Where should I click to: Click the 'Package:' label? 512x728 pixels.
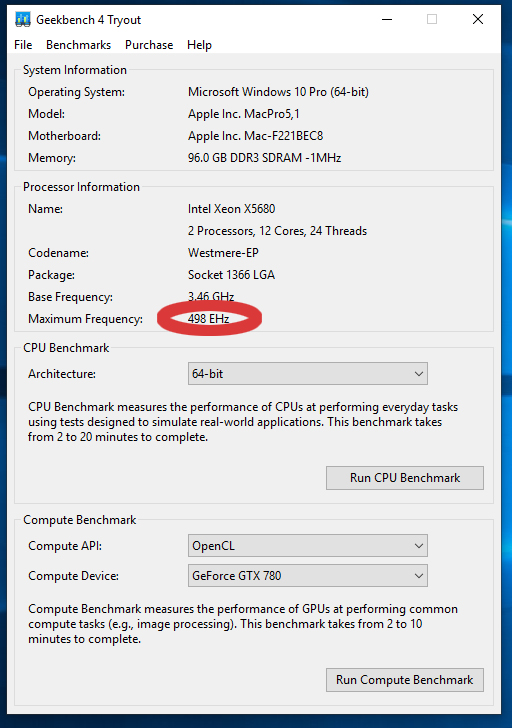52,275
